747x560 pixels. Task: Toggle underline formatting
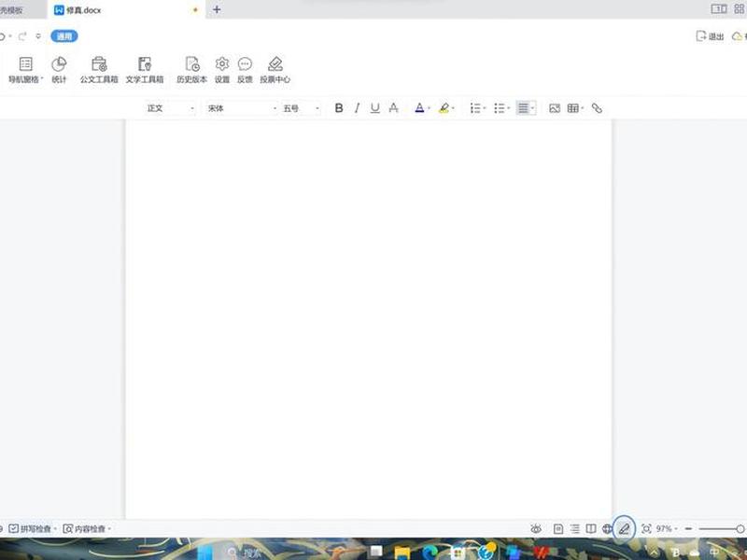[x=375, y=108]
